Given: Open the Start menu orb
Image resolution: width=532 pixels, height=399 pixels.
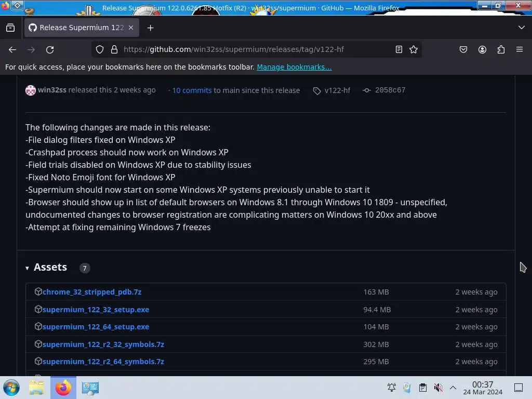Looking at the screenshot, I should (11, 388).
